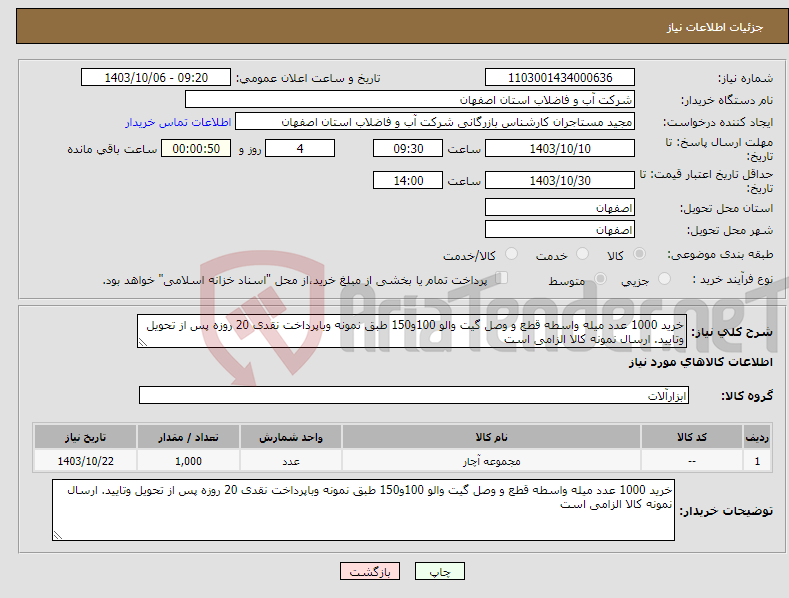789x598 pixels.
Task: Click the بازگشت (back) button
Action: (x=370, y=571)
